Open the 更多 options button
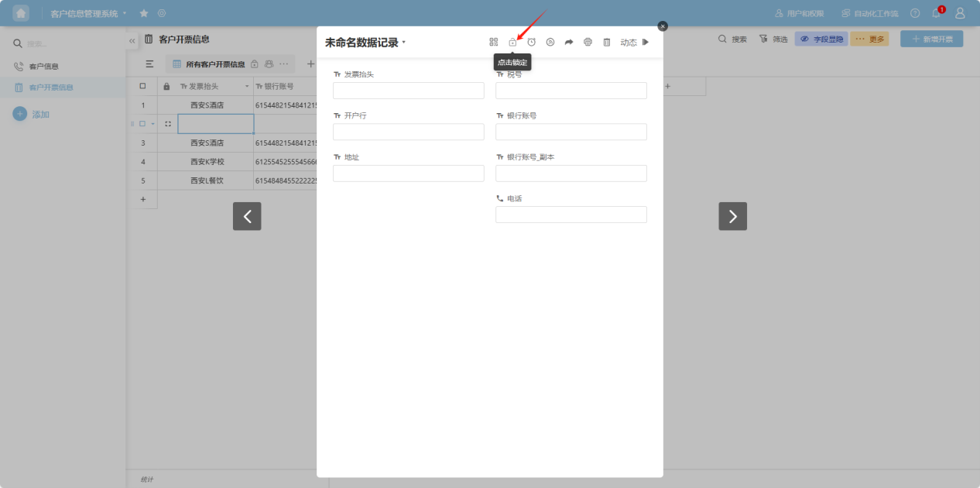980x488 pixels. [869, 39]
